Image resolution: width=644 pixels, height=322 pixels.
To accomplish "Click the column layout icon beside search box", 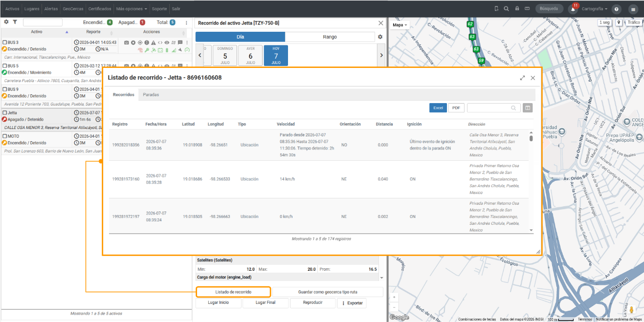I will tap(528, 108).
